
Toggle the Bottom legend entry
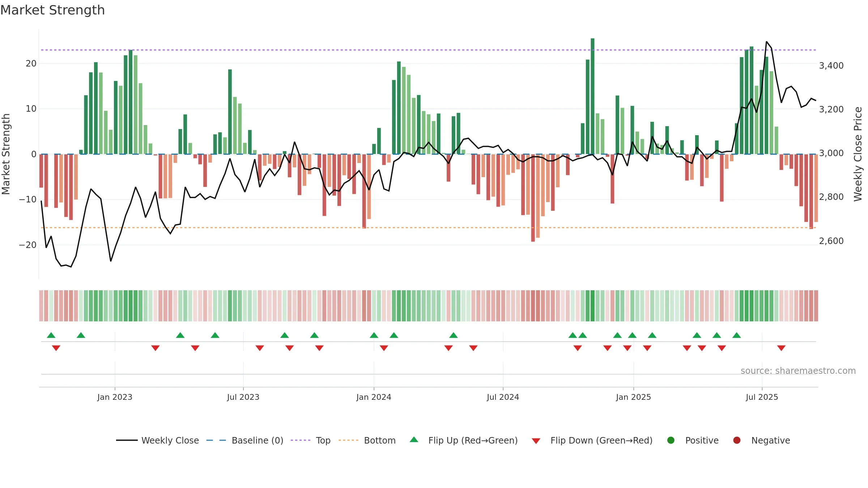point(367,440)
